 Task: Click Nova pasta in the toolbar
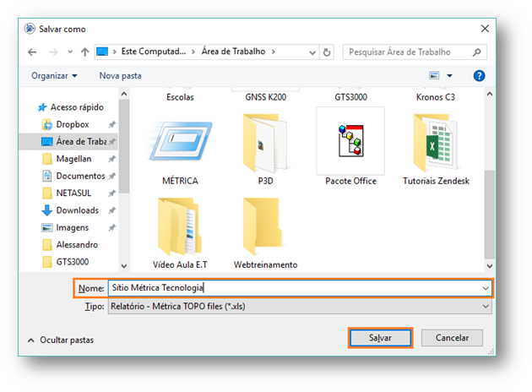pyautogui.click(x=121, y=75)
